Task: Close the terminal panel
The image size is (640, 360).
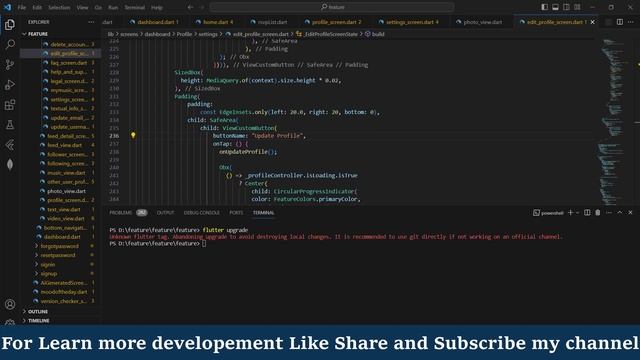Action: (x=630, y=213)
